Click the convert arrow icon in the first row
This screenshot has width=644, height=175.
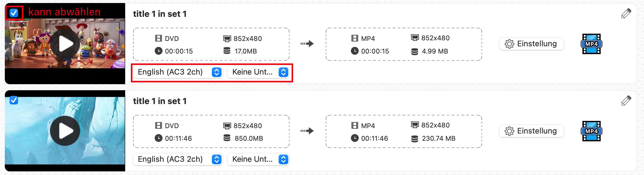(307, 44)
